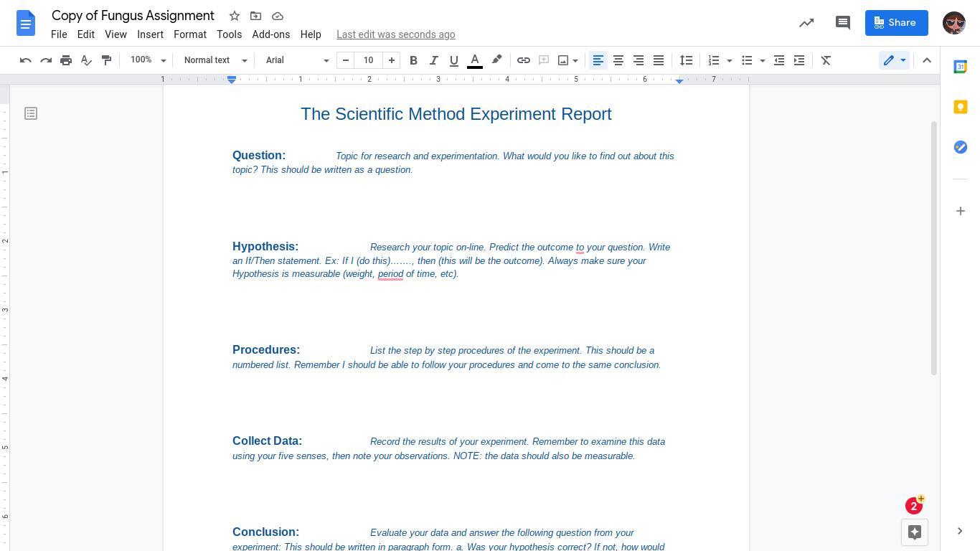This screenshot has width=980, height=551.
Task: Open comment history
Action: tap(843, 23)
